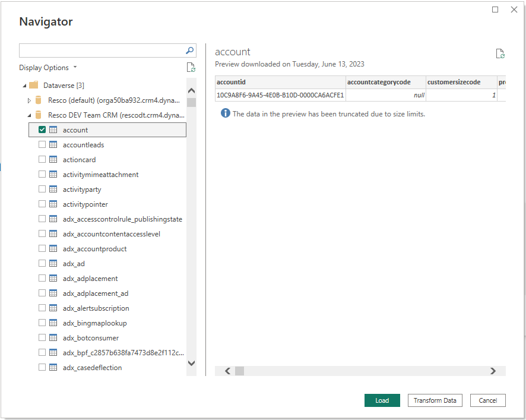Screen dimensions: 526x420
Task: Check the actioncard checkbox
Action: (x=42, y=159)
